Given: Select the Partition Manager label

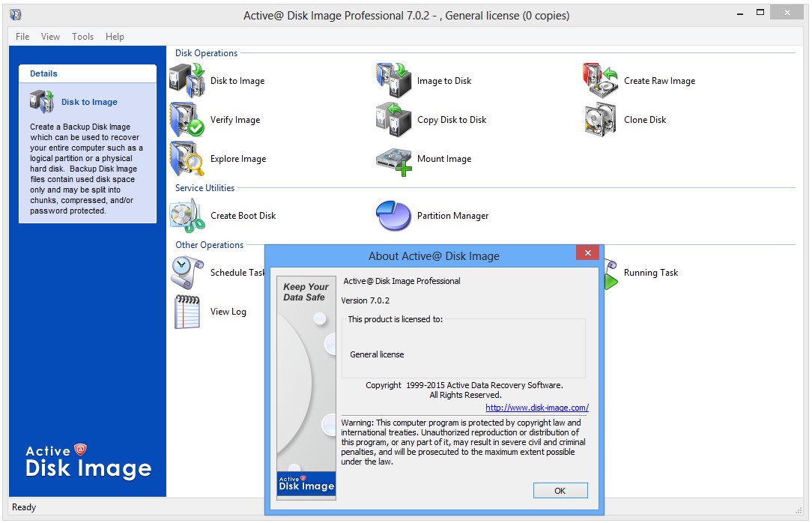Looking at the screenshot, I should (452, 216).
